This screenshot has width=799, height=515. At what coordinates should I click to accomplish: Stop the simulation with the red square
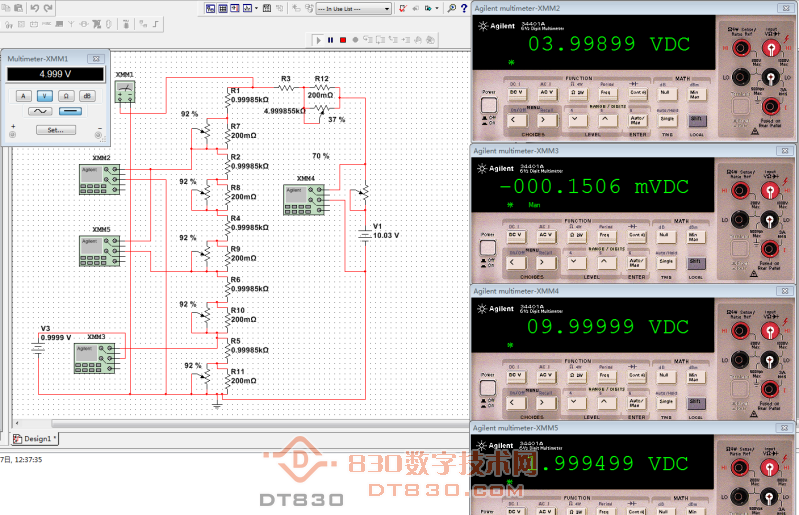(343, 40)
